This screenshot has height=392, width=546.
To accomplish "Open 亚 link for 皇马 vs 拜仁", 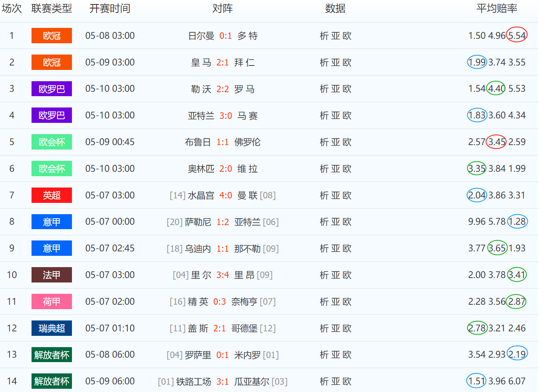I will coord(335,62).
